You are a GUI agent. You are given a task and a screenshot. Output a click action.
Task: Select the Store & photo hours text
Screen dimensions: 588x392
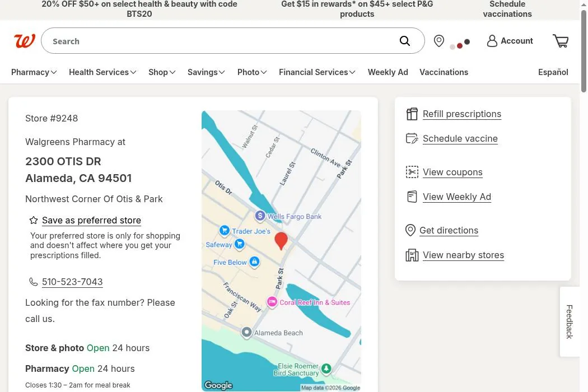(x=87, y=348)
